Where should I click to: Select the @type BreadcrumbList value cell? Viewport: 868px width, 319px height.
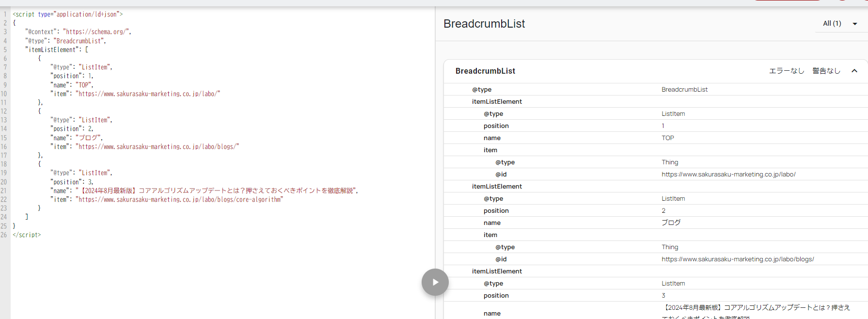tap(684, 89)
